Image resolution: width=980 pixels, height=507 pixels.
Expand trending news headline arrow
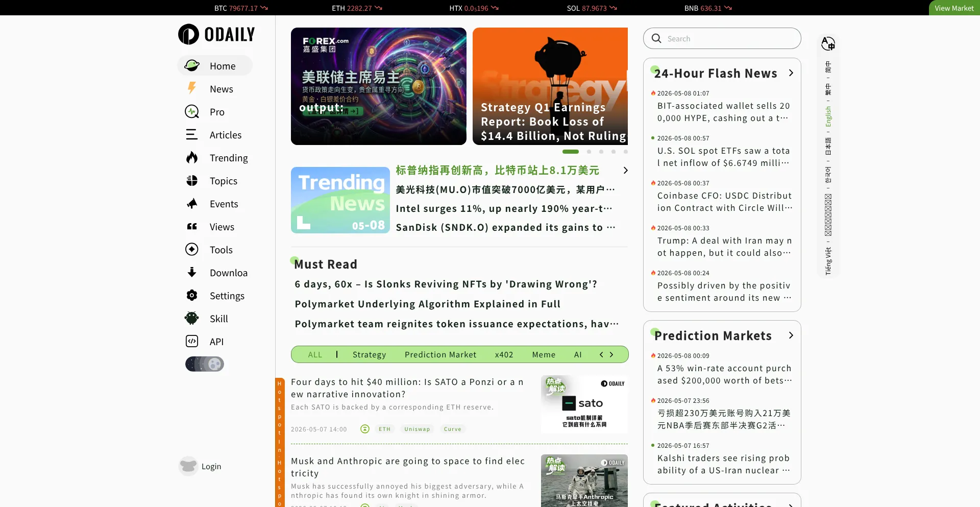pos(625,171)
